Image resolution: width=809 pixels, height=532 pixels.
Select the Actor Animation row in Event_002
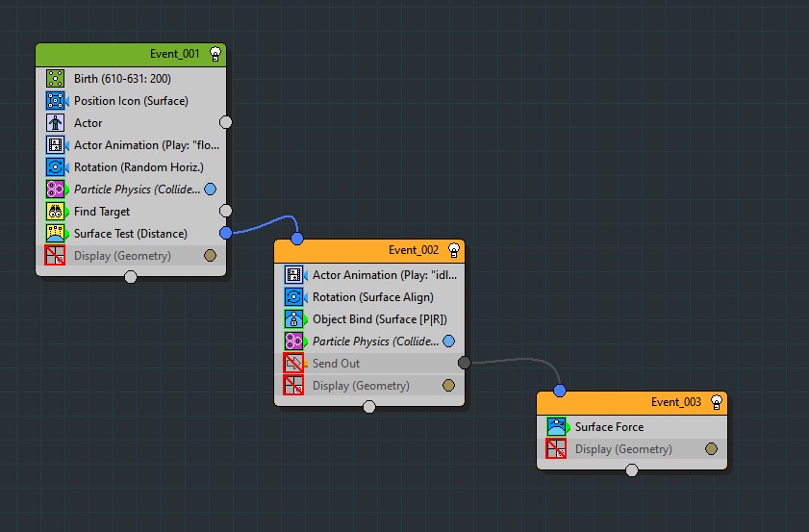pyautogui.click(x=383, y=275)
